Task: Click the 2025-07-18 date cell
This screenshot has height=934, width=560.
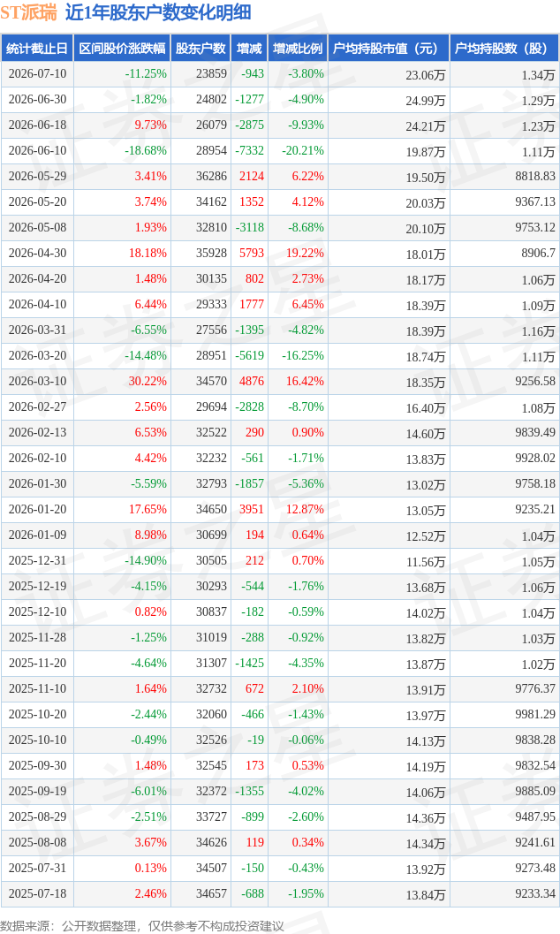Action: click(37, 893)
